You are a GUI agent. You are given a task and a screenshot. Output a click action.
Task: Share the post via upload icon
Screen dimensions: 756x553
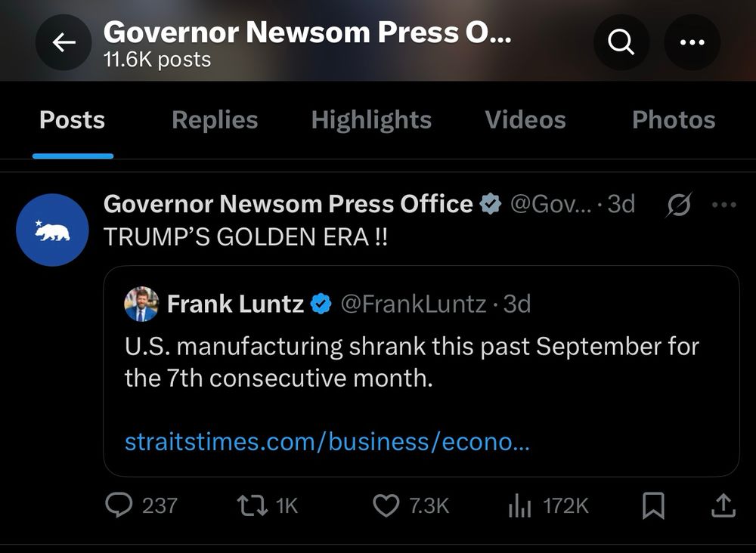click(723, 505)
